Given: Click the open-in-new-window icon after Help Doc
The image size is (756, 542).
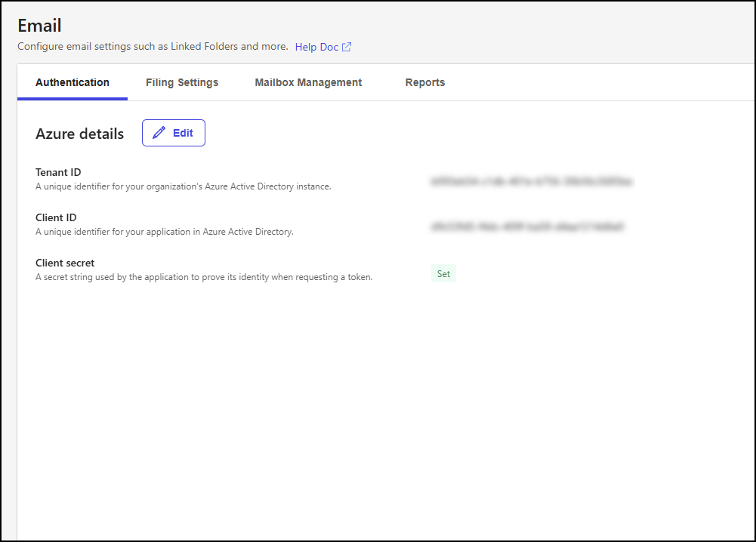Looking at the screenshot, I should (x=347, y=46).
